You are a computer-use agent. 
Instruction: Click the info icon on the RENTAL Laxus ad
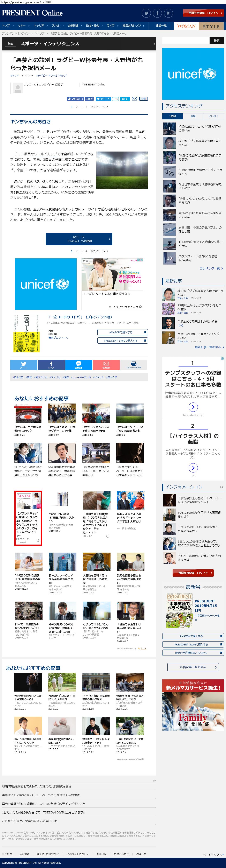[38, 541]
